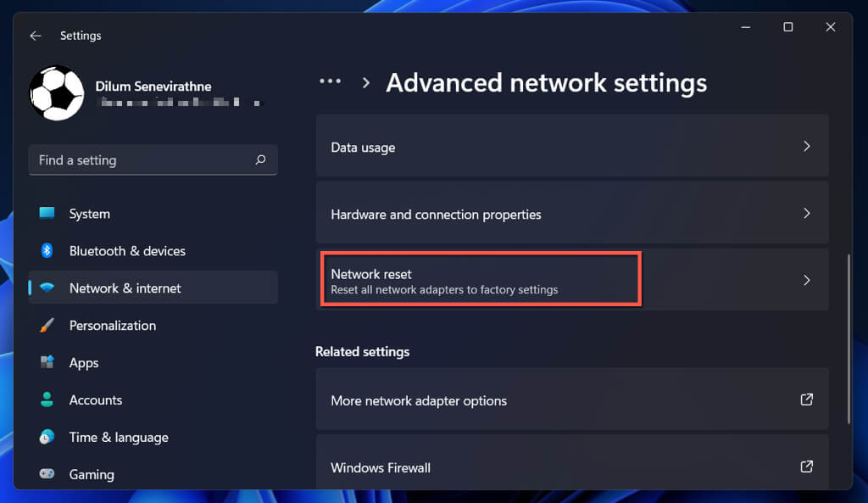The height and width of the screenshot is (503, 868).
Task: Click Network reset option text
Action: [x=371, y=274]
